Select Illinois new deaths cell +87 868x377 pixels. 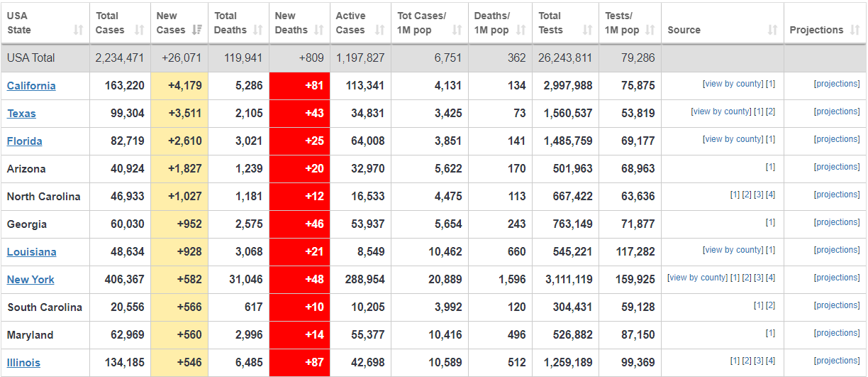[299, 363]
